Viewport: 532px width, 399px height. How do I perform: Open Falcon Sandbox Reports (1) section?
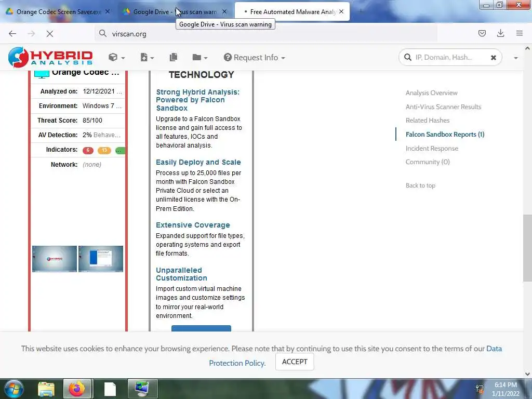445,135
